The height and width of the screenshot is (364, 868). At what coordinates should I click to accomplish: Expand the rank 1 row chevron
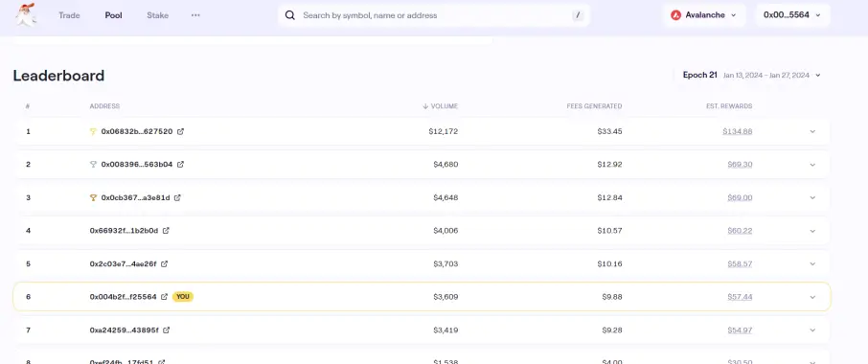(x=812, y=131)
